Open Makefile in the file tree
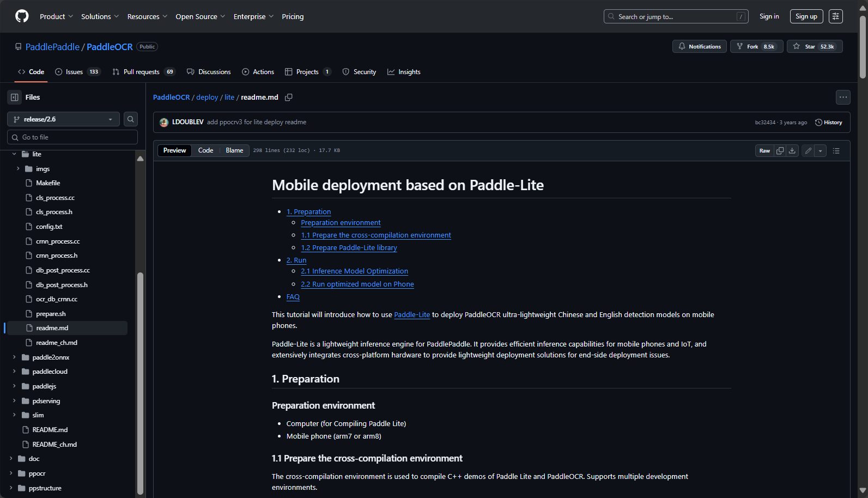 48,183
